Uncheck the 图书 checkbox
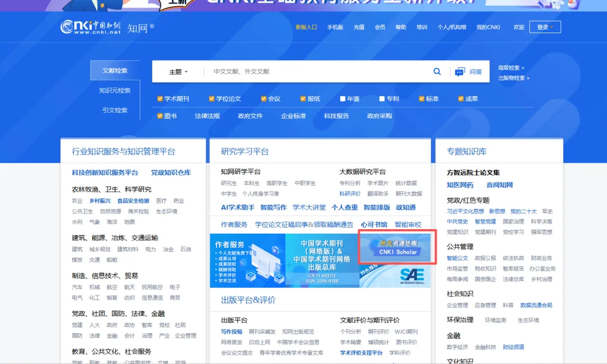The height and width of the screenshot is (364, 607). click(160, 116)
